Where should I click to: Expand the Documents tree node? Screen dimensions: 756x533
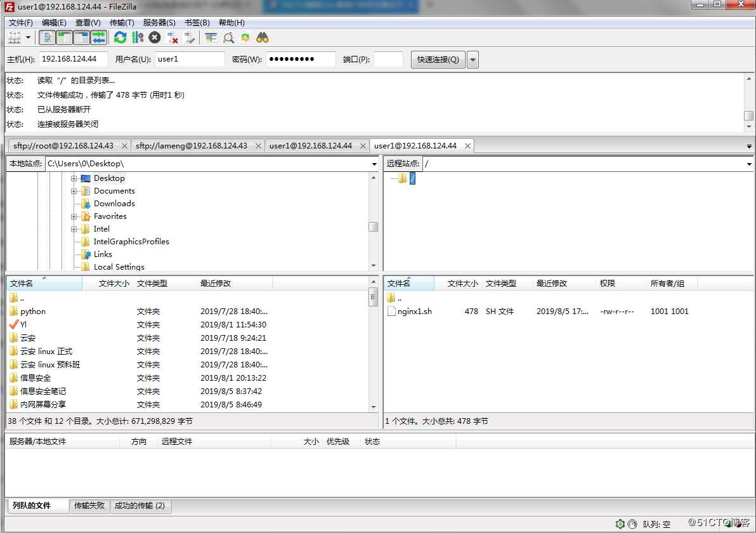coord(74,191)
